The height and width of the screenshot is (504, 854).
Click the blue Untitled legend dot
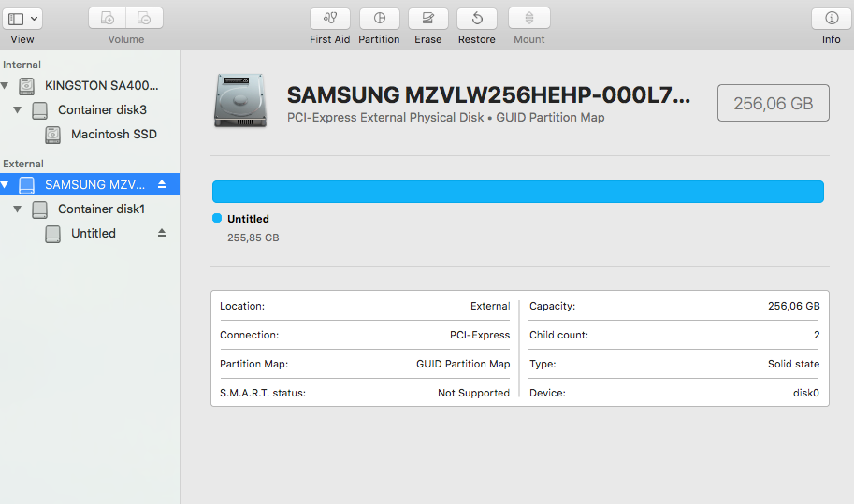[x=217, y=218]
